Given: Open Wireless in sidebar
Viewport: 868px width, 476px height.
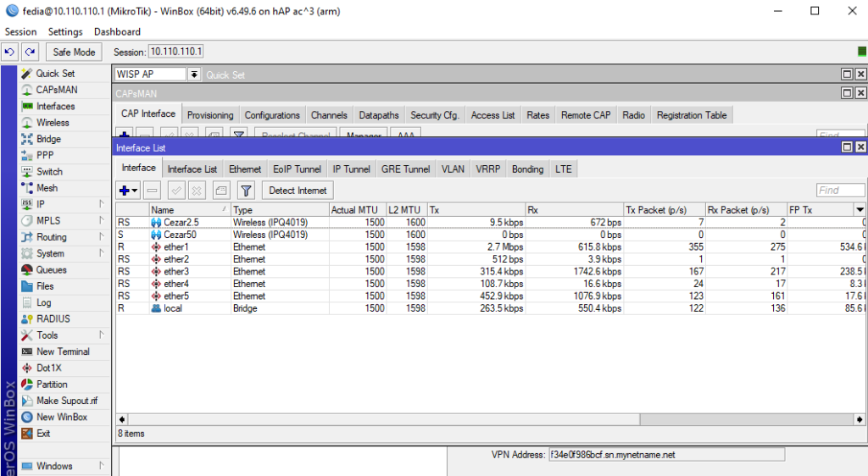Looking at the screenshot, I should [x=53, y=123].
